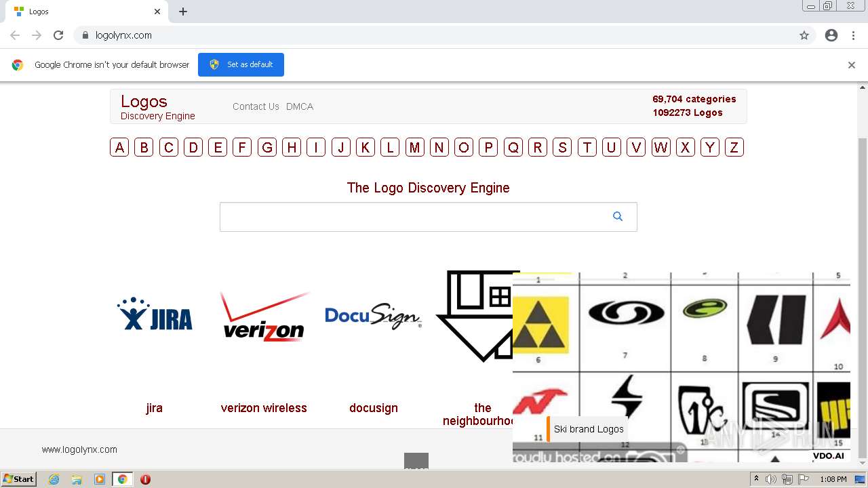Open the DMCA link
Viewport: 868px width, 488px height.
tap(300, 106)
